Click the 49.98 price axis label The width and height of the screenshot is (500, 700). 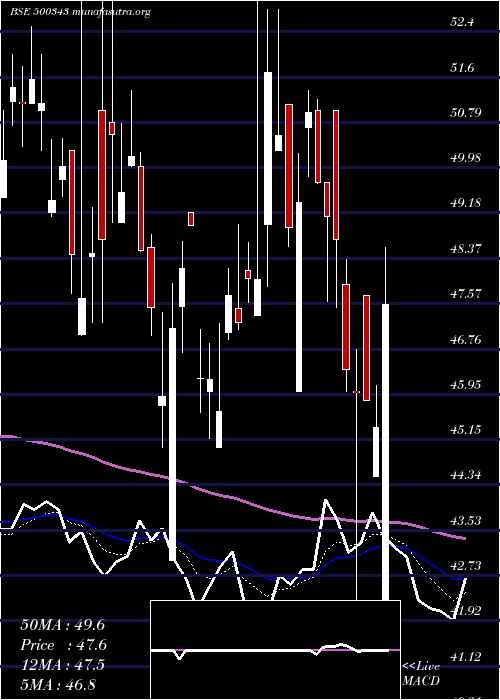tap(466, 158)
